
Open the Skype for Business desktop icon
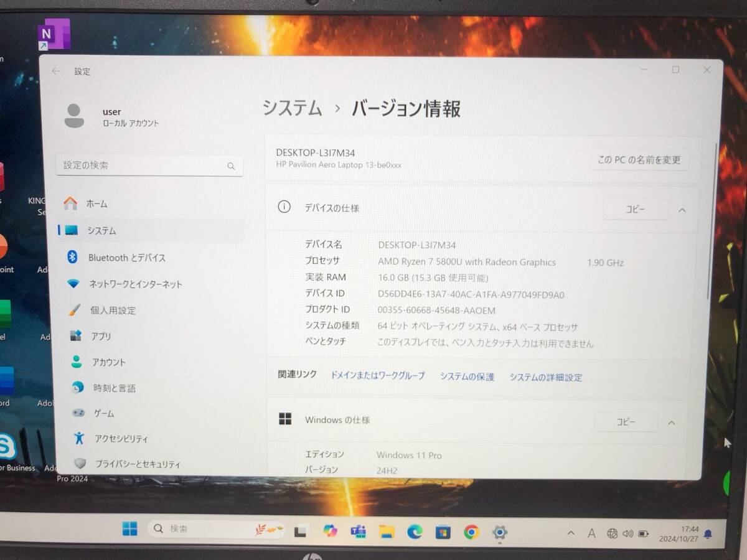click(x=8, y=447)
